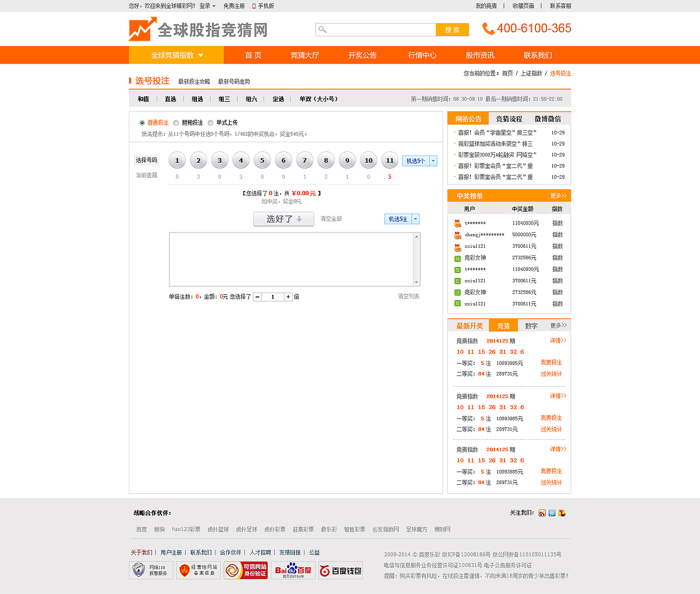Image resolution: width=700 pixels, height=594 pixels.
Task: Click the 清空全部 link
Action: (x=331, y=219)
